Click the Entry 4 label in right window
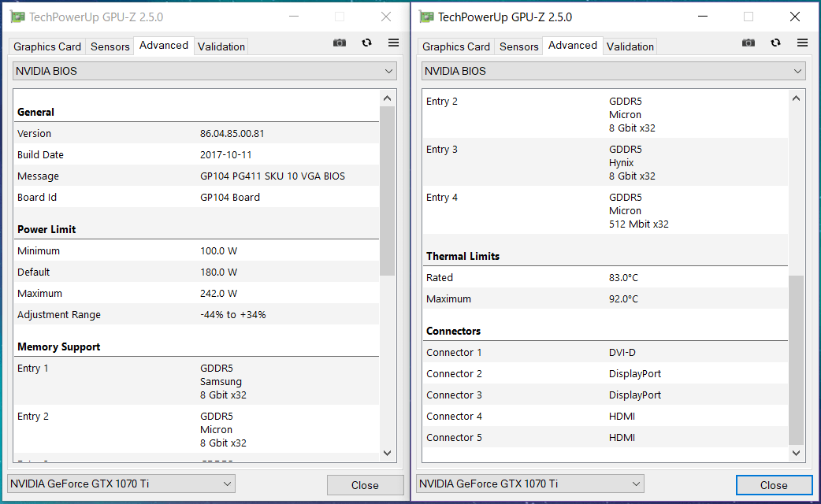This screenshot has height=504, width=821. pos(442,198)
